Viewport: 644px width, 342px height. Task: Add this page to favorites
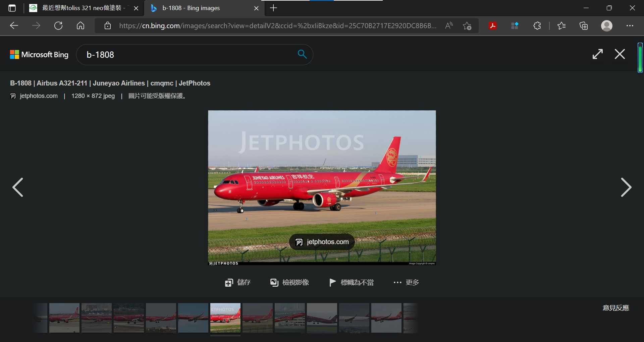[467, 26]
